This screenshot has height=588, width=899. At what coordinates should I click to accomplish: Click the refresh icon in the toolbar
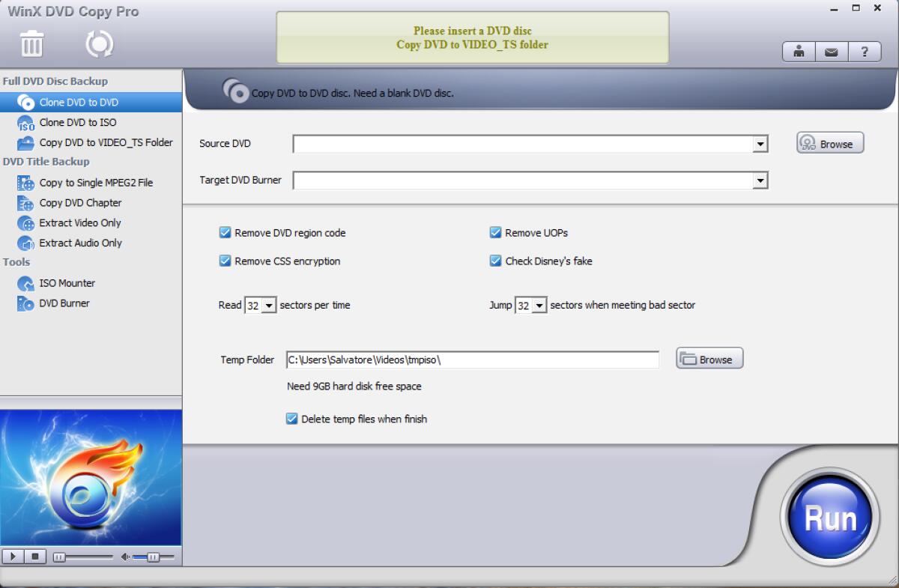97,44
